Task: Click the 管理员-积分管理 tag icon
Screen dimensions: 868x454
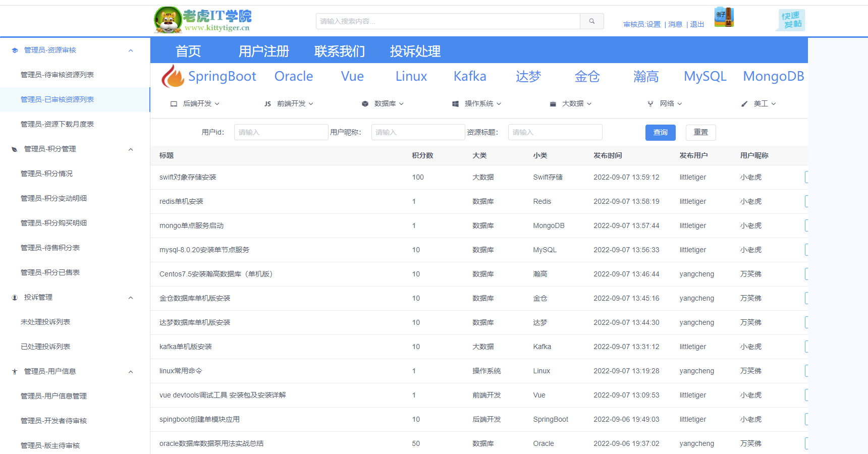Action: click(x=15, y=149)
